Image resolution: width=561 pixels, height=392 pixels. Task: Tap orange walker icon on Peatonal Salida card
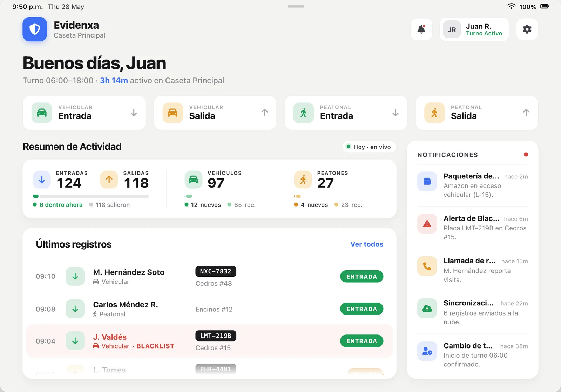point(434,113)
